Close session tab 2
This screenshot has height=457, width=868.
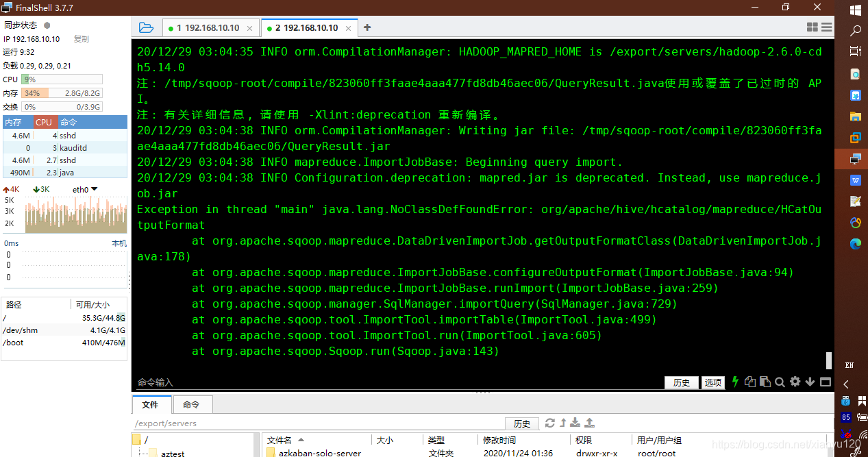pyautogui.click(x=349, y=28)
